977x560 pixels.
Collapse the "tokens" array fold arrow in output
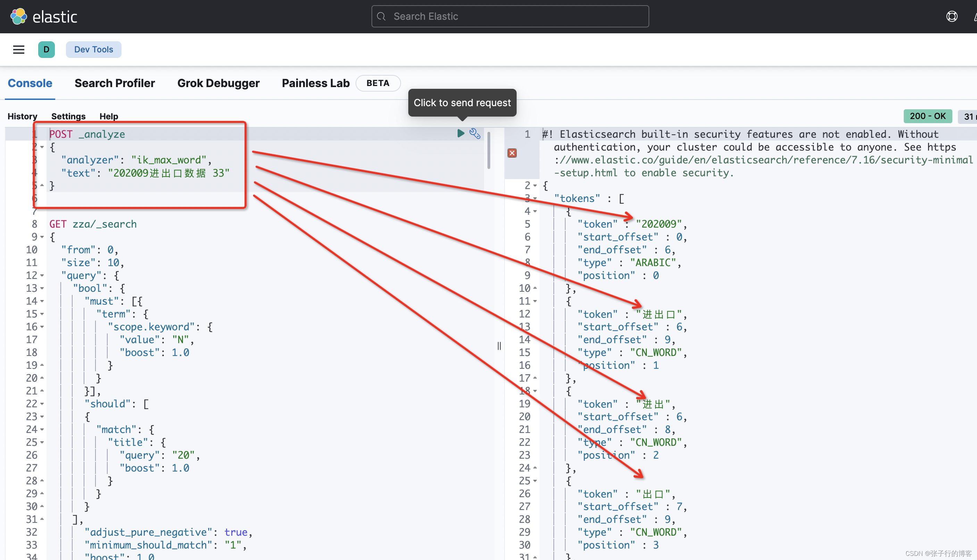point(535,198)
